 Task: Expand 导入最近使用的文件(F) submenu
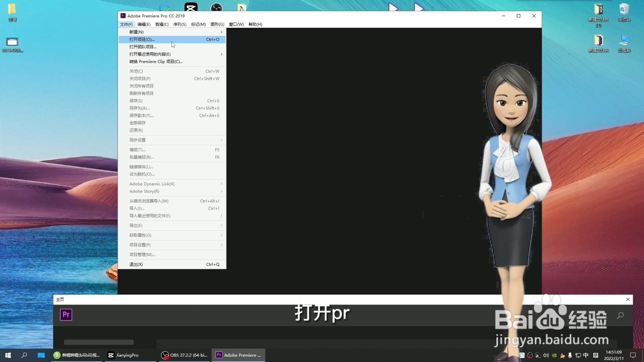pyautogui.click(x=172, y=216)
